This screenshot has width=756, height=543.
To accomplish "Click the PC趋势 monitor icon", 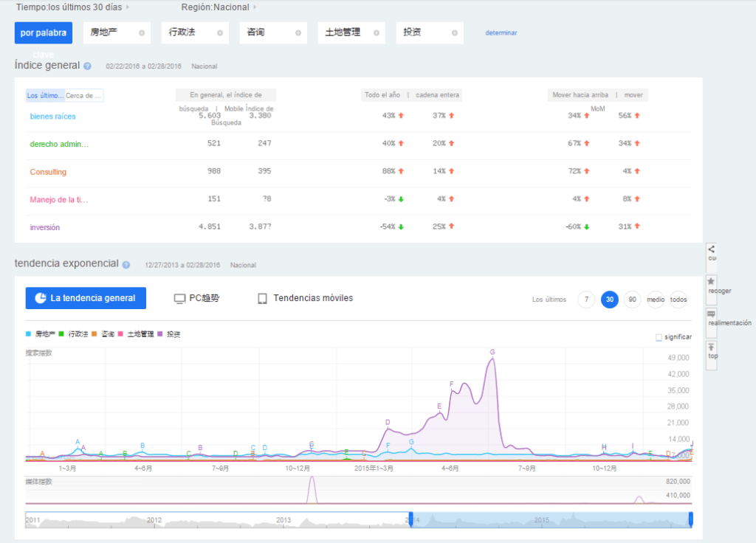I will [x=179, y=298].
